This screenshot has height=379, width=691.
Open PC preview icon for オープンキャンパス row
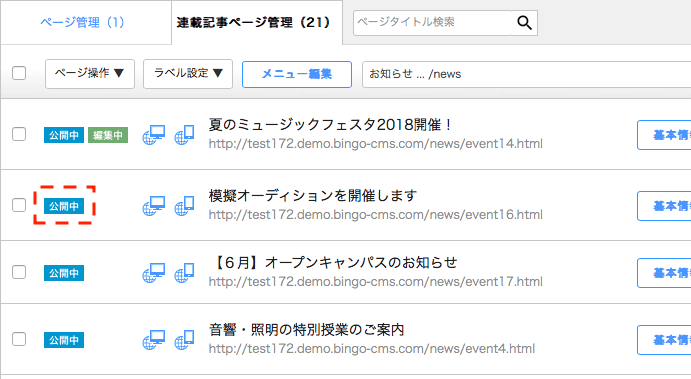tap(154, 273)
